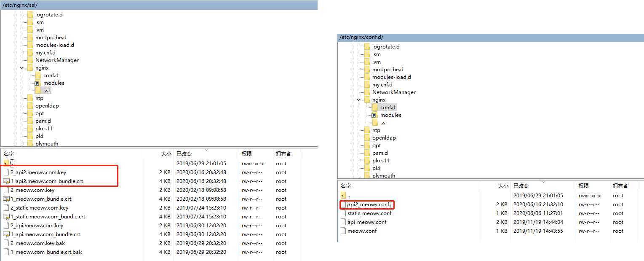The height and width of the screenshot is (261, 644).
Task: Select opt in the ssl panel tree
Action: (x=40, y=113)
